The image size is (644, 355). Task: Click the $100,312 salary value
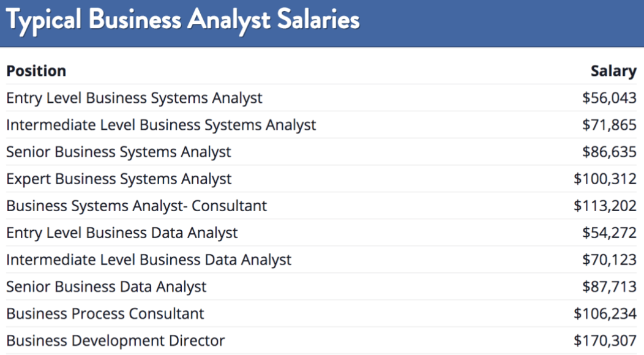pos(605,179)
